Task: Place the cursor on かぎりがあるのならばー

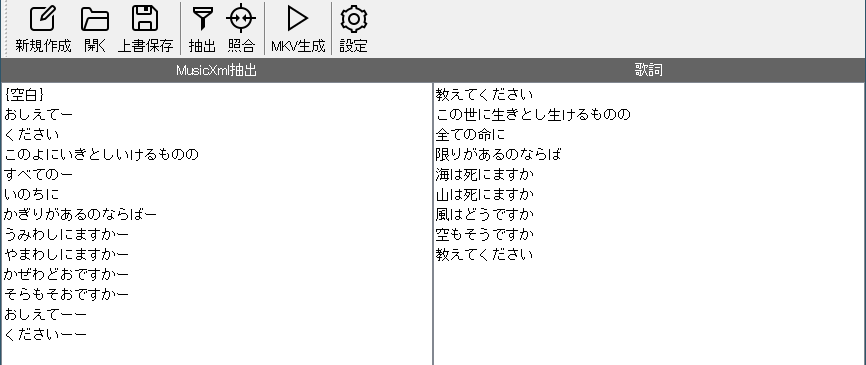Action: point(80,214)
